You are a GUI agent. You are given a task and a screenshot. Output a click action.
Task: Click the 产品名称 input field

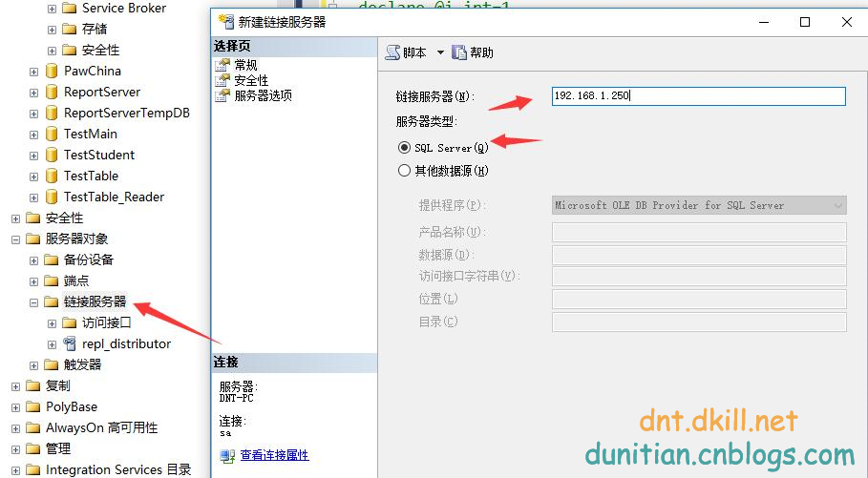click(699, 232)
